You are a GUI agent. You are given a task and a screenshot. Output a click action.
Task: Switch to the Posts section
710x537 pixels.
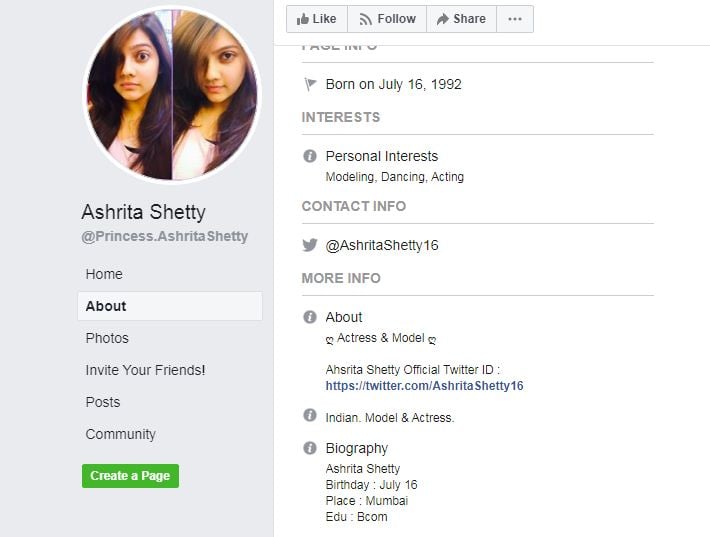[103, 402]
